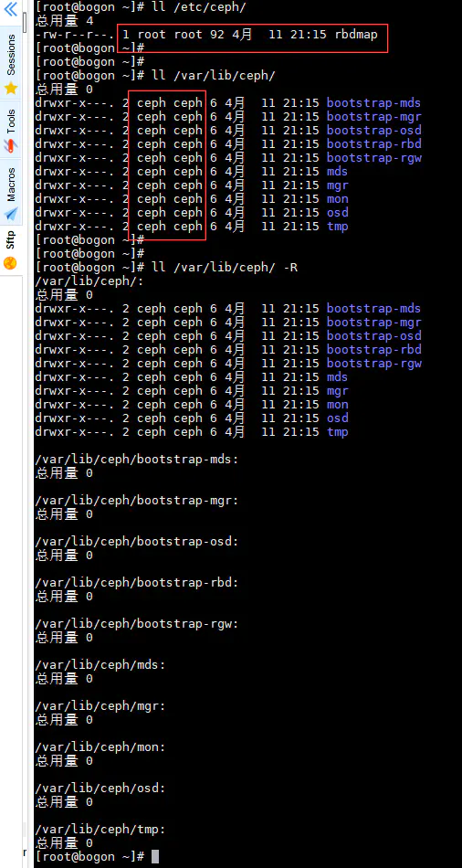Click the '/var/lib/ceph/bootstrap-mds:' header

coord(137,460)
